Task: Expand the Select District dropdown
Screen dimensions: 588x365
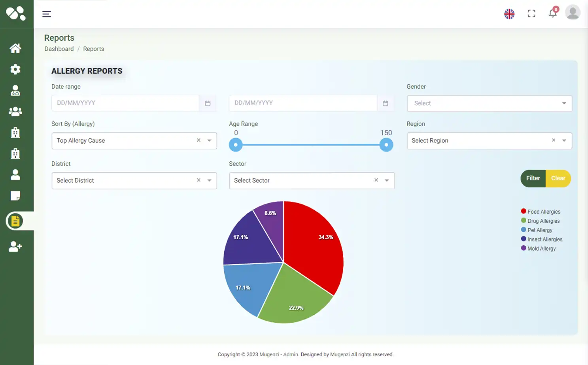Action: tap(125, 181)
